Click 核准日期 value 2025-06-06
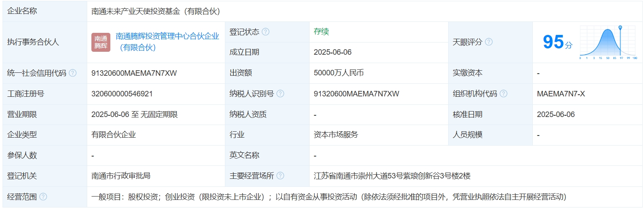This screenshot has width=644, height=210. (556, 114)
